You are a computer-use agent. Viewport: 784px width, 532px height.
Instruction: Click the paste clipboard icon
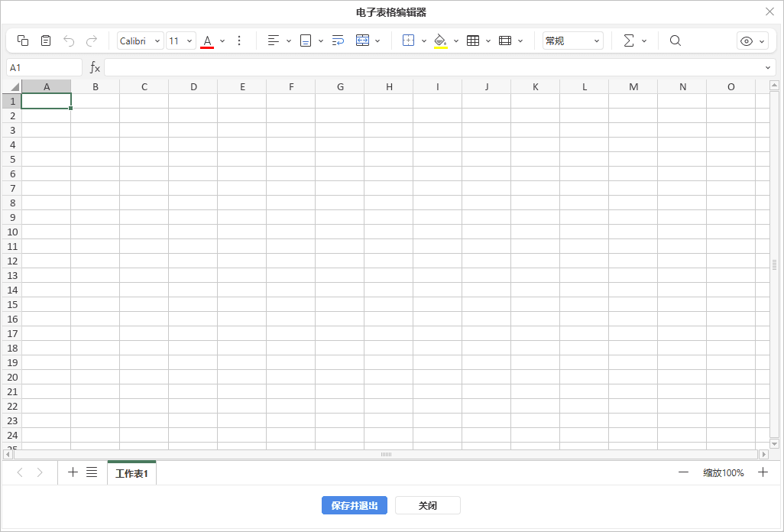(x=46, y=41)
